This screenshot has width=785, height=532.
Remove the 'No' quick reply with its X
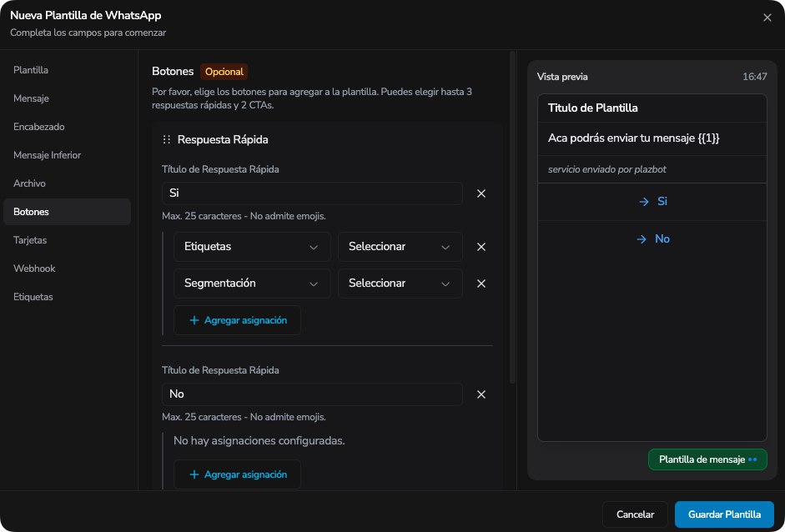(481, 394)
